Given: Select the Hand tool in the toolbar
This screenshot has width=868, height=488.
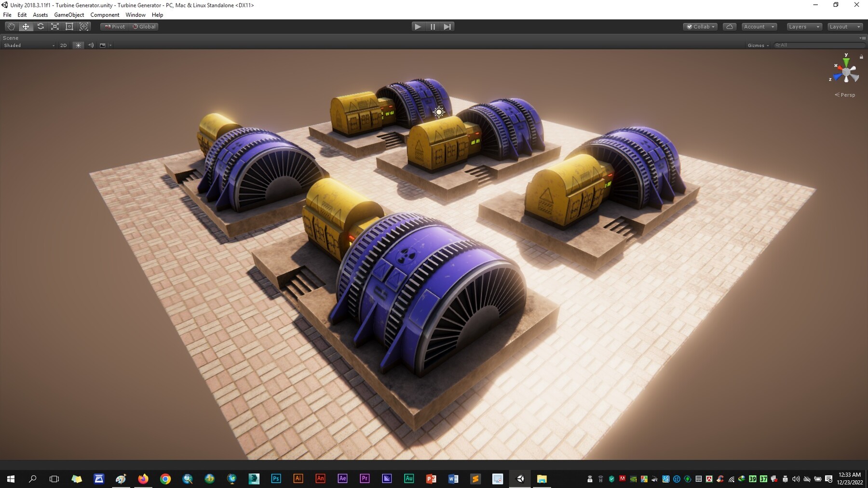Looking at the screenshot, I should pos(11,26).
